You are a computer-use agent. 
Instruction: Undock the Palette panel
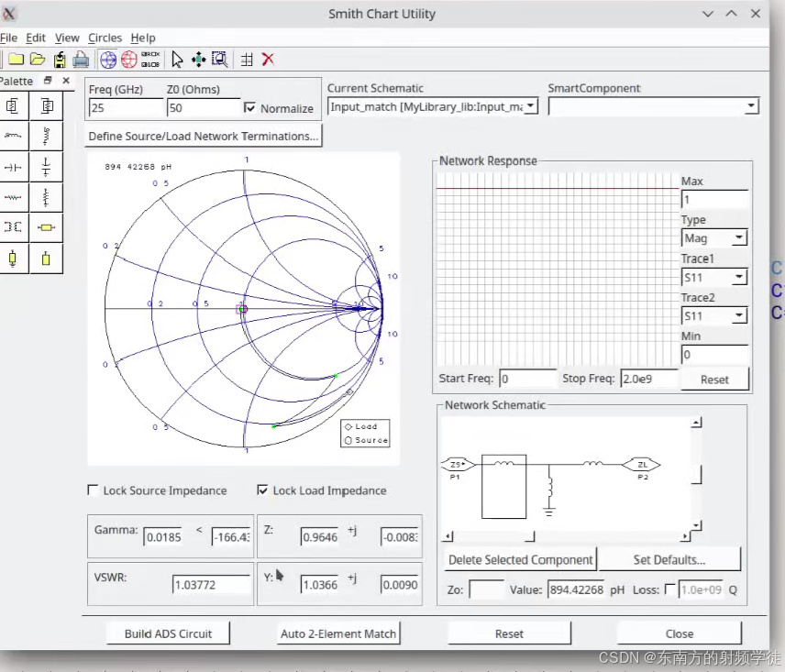coord(48,80)
